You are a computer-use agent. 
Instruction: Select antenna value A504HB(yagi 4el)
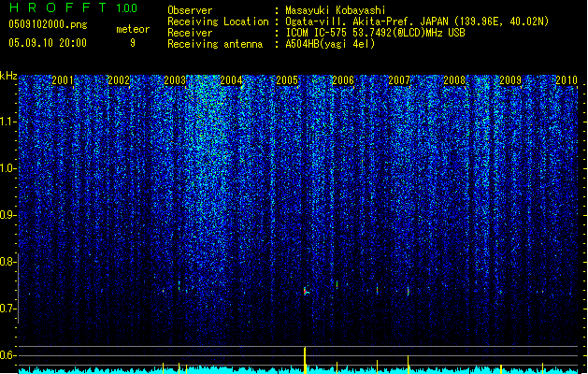click(330, 44)
